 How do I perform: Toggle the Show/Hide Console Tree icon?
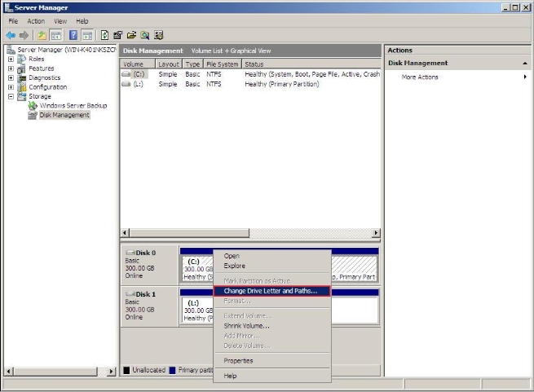56,35
